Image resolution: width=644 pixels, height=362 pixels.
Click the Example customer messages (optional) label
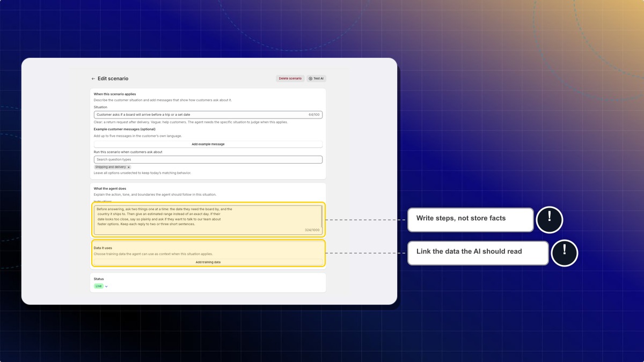125,129
